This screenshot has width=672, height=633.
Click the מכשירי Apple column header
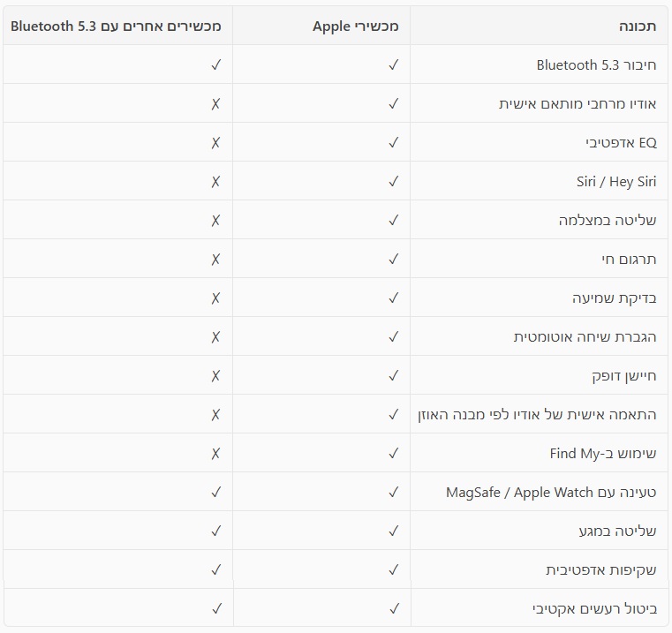[x=356, y=26]
